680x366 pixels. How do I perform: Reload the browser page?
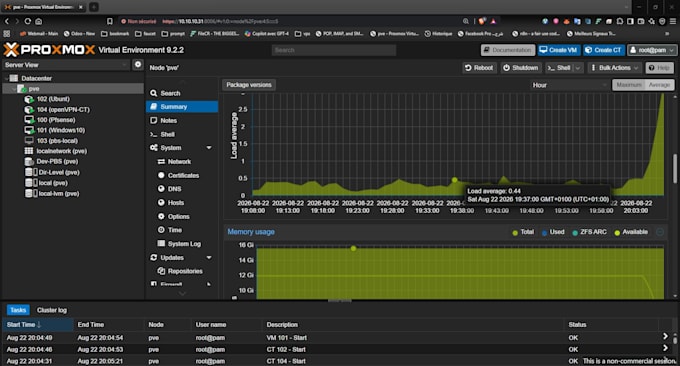point(28,21)
